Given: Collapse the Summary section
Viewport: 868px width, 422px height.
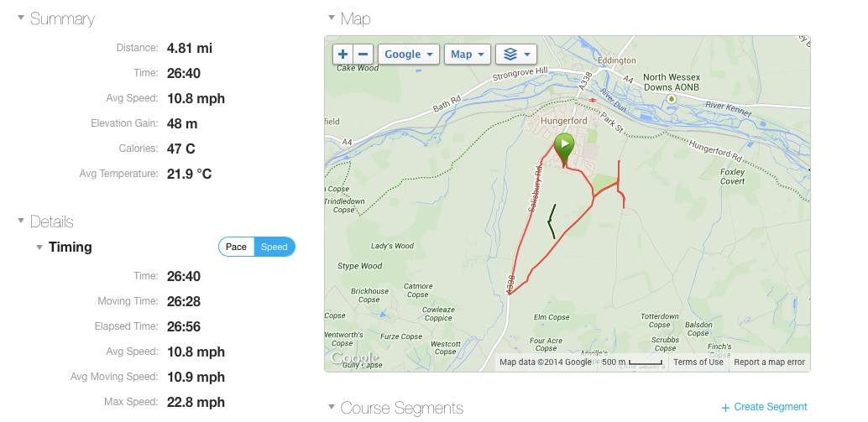Looking at the screenshot, I should point(21,18).
